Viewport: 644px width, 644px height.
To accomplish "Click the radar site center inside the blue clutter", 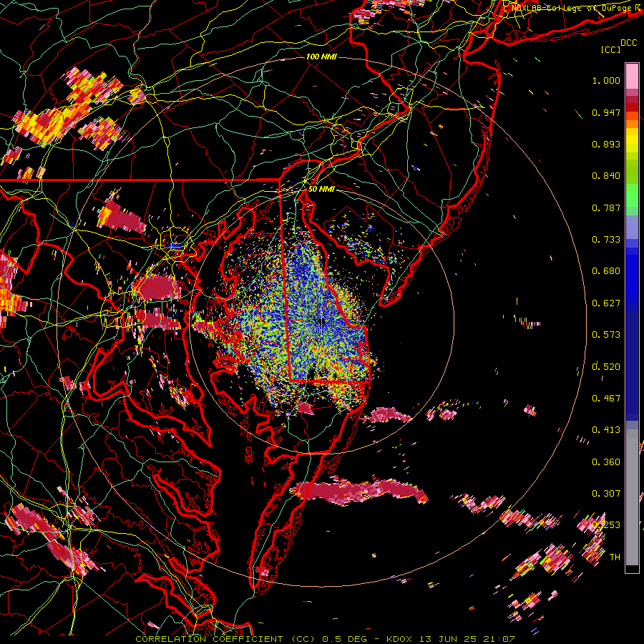I will [x=322, y=321].
